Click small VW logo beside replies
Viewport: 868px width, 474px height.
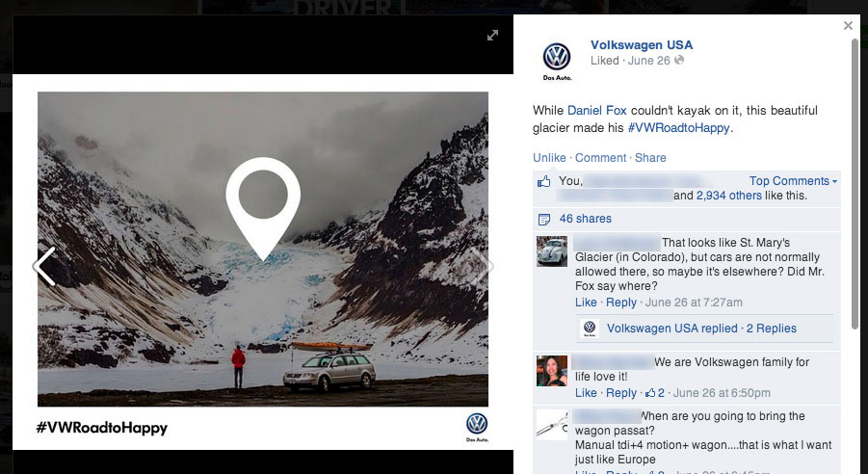(590, 328)
